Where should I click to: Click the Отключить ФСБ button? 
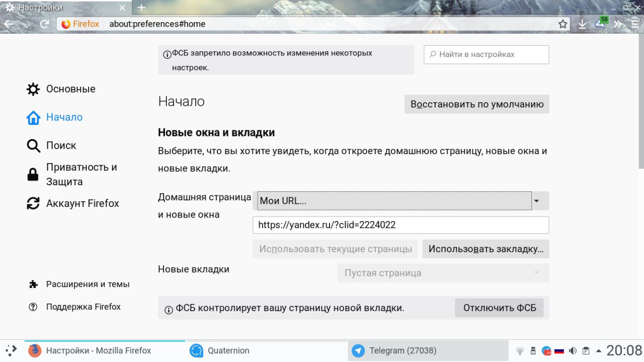[x=500, y=308]
